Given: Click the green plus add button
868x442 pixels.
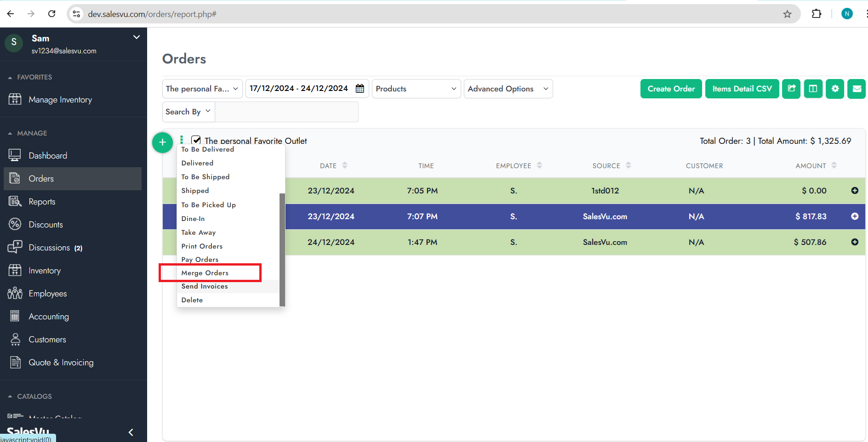Looking at the screenshot, I should pyautogui.click(x=162, y=142).
